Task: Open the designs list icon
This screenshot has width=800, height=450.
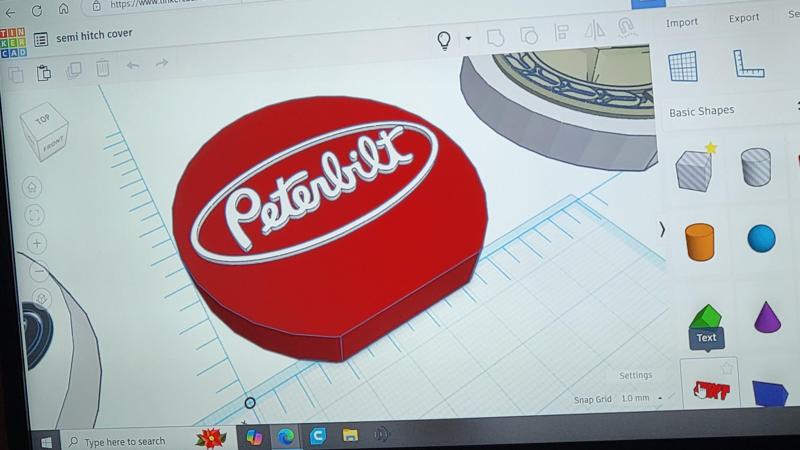Action: pos(41,39)
